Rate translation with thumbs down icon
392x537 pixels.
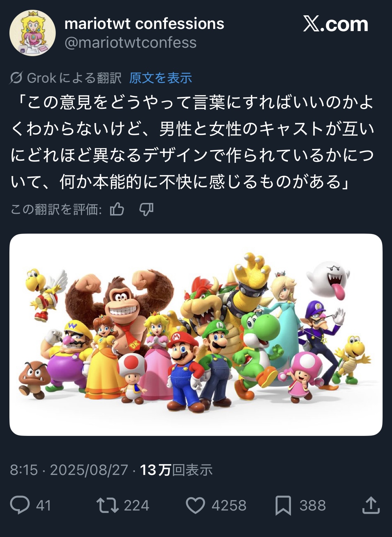coord(146,209)
